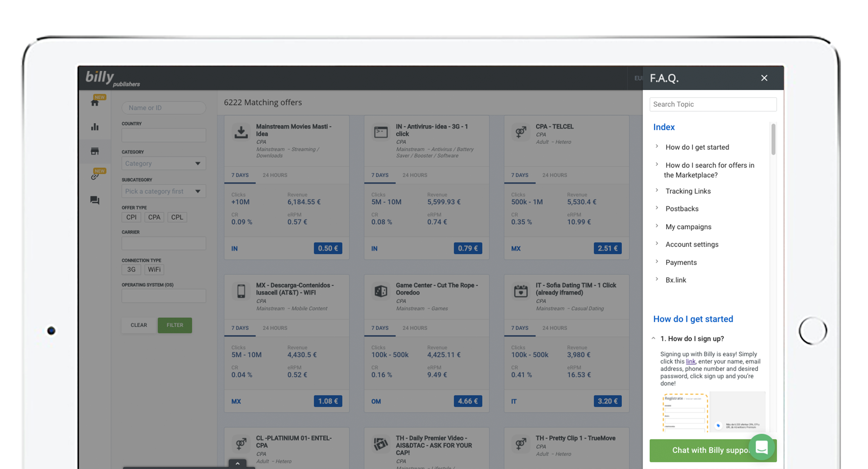
Task: Select 7 DAYS tab on IN Antivirus card
Action: tap(380, 175)
